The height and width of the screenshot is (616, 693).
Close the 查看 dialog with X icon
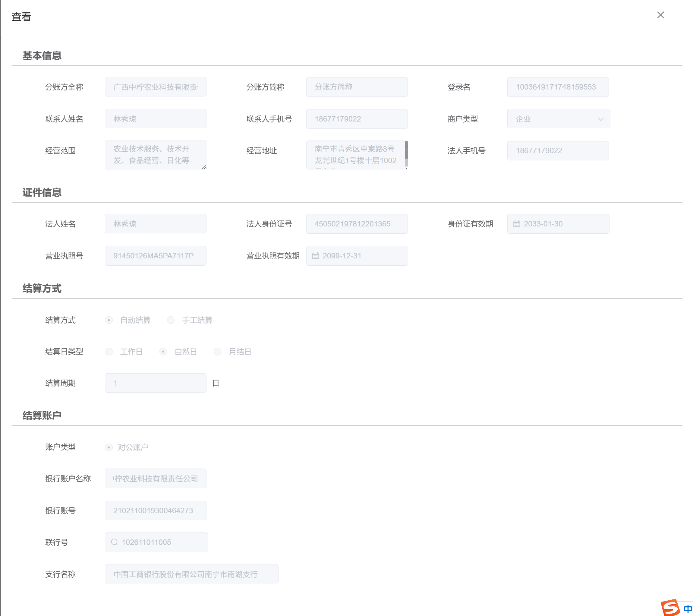coord(660,15)
